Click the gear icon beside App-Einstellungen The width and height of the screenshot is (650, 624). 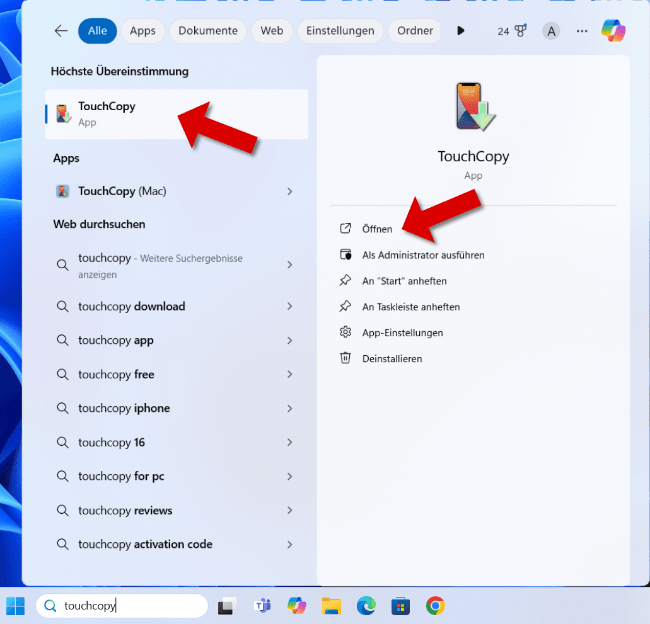(x=345, y=332)
